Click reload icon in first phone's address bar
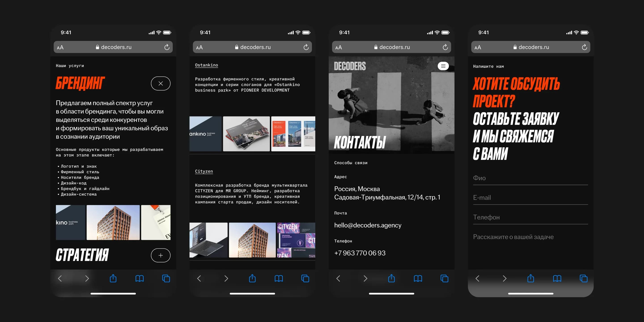The image size is (644, 322). coord(167,47)
